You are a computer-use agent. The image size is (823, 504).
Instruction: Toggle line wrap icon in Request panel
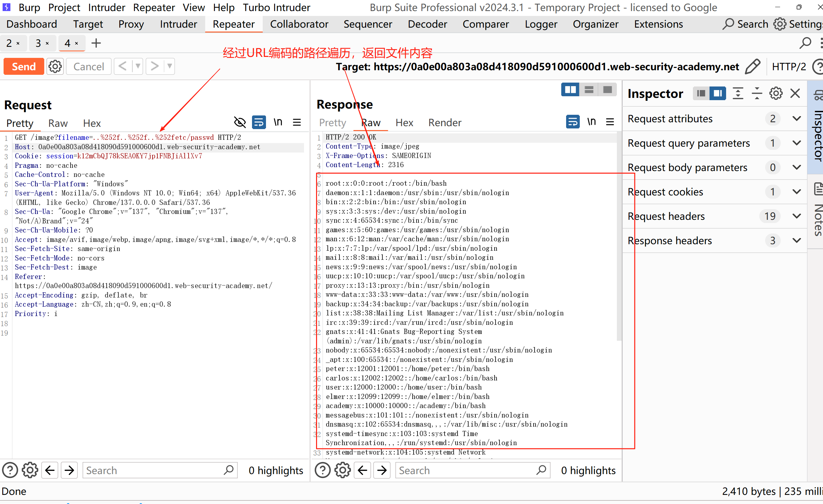click(x=259, y=123)
